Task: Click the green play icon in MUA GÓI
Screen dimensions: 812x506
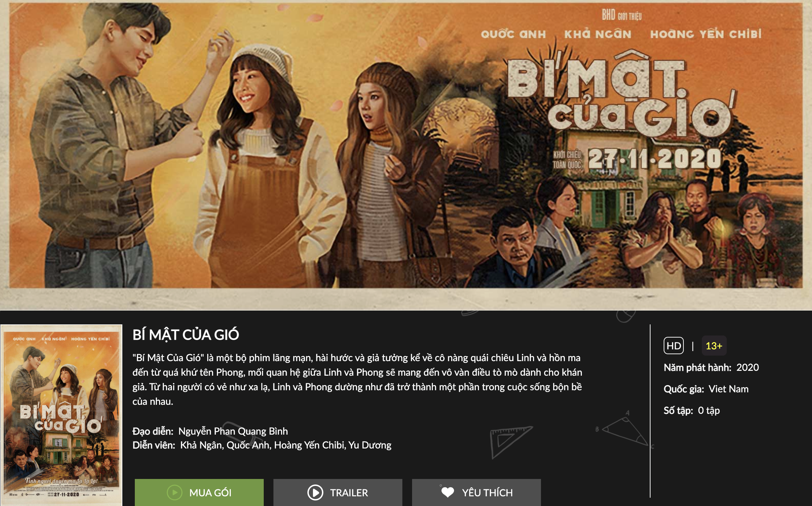Action: point(174,492)
